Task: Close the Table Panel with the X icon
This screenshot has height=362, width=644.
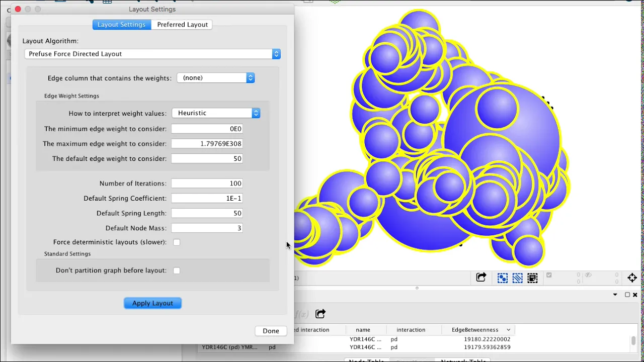Action: tap(635, 295)
